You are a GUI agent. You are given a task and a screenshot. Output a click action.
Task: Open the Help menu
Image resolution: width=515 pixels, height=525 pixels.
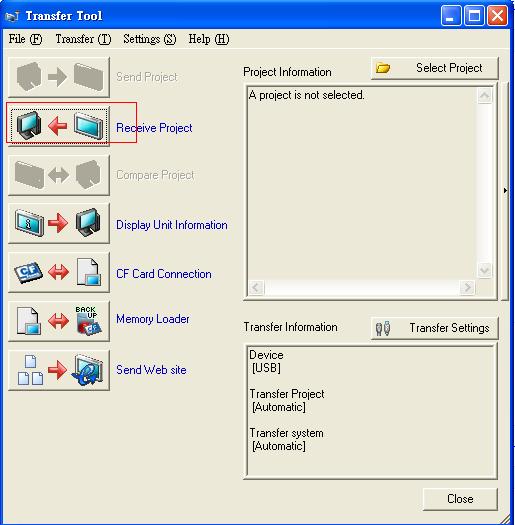click(x=209, y=39)
